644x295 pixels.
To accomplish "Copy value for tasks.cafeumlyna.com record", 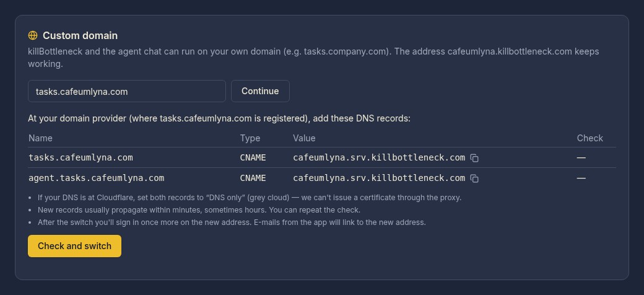I will pos(474,158).
